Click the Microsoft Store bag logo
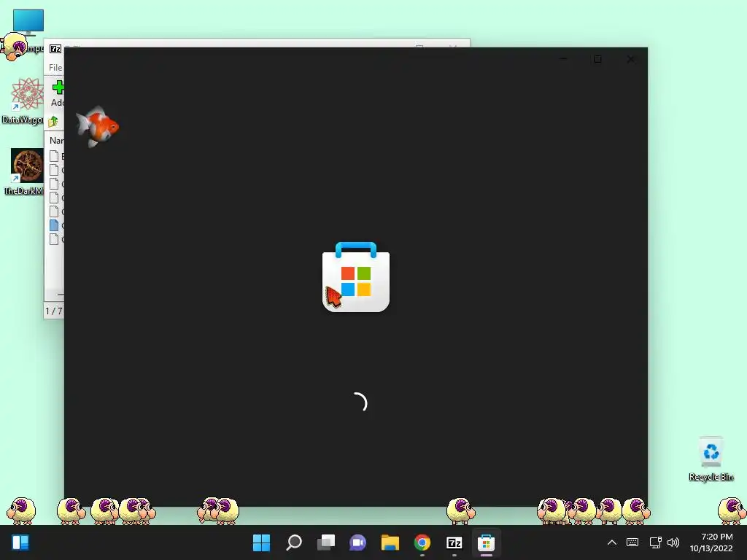Screen dimensions: 747x560 [356, 277]
